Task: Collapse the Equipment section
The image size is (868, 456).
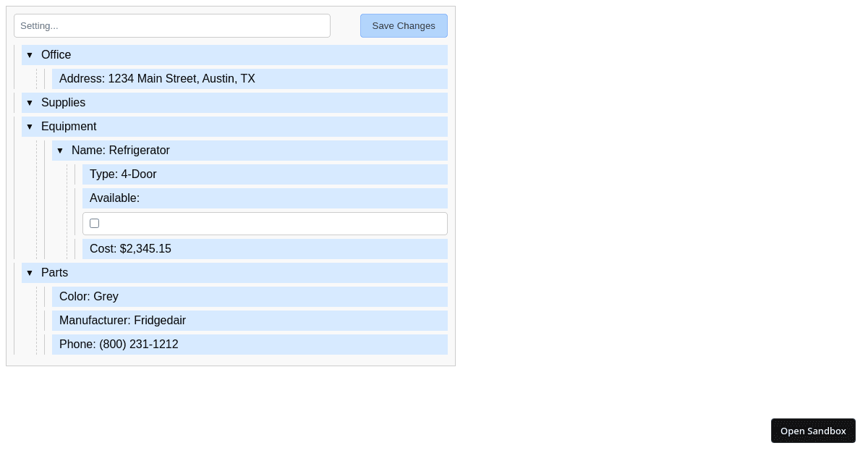Action: (x=30, y=127)
